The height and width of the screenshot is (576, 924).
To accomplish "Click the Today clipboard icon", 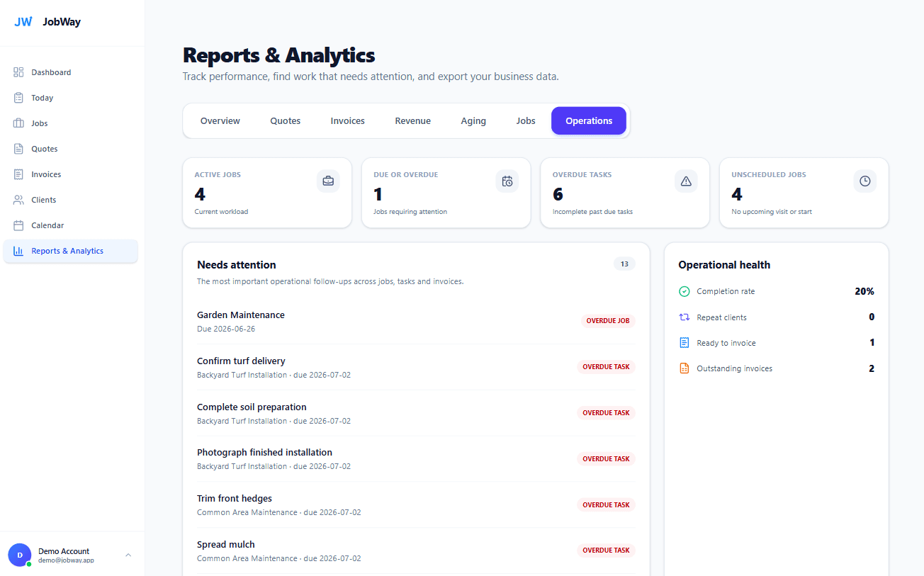I will 18,98.
